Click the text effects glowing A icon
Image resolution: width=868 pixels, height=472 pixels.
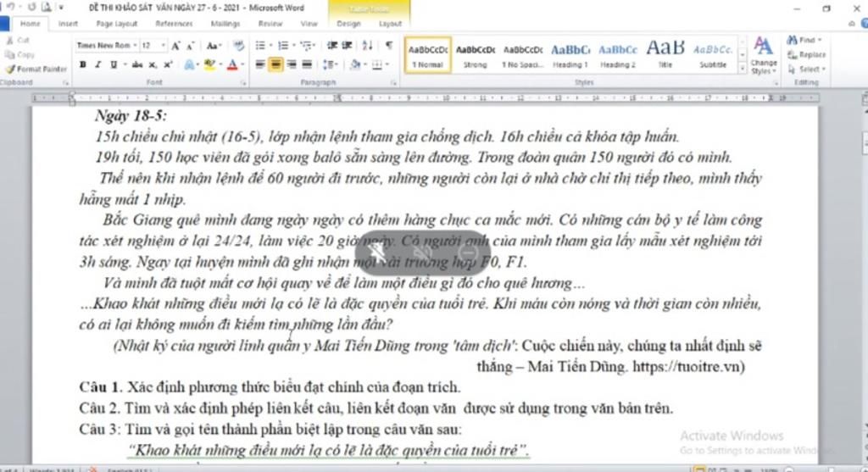[x=189, y=64]
